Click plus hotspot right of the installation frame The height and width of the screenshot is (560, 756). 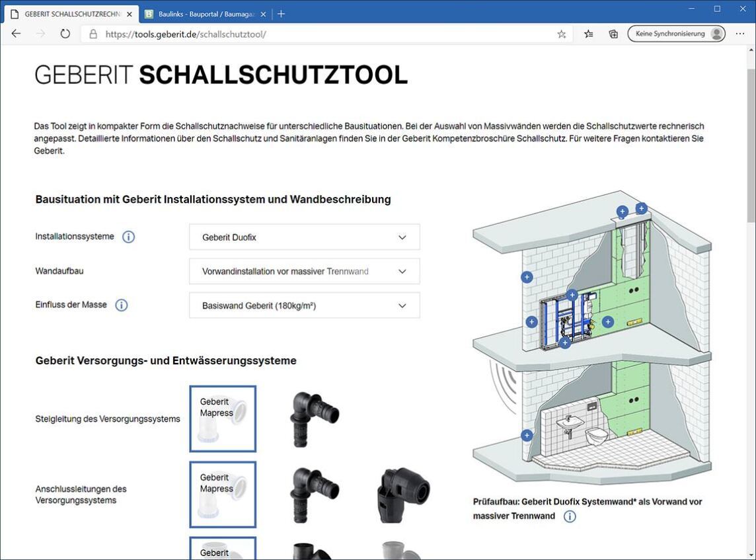click(607, 322)
